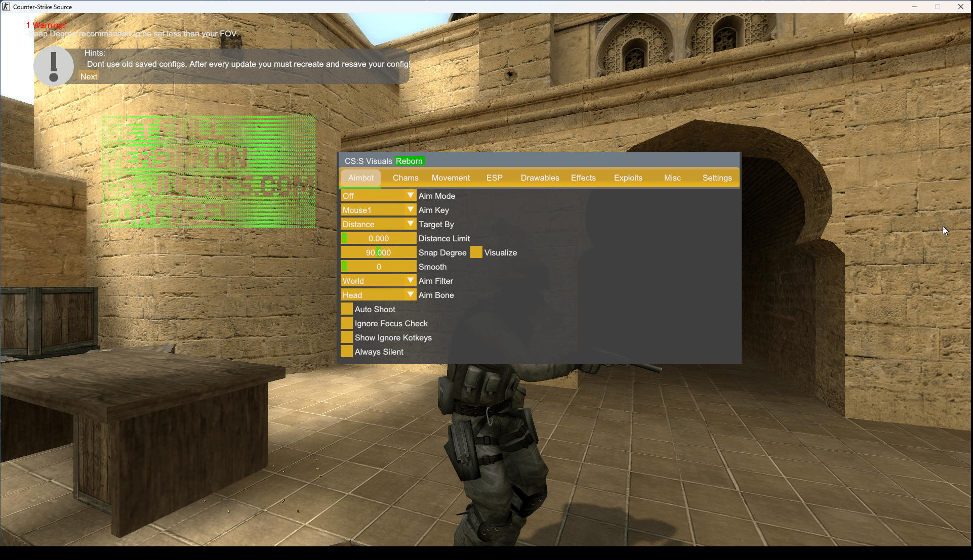Click the exclamation hint icon
The width and height of the screenshot is (973, 560).
54,66
